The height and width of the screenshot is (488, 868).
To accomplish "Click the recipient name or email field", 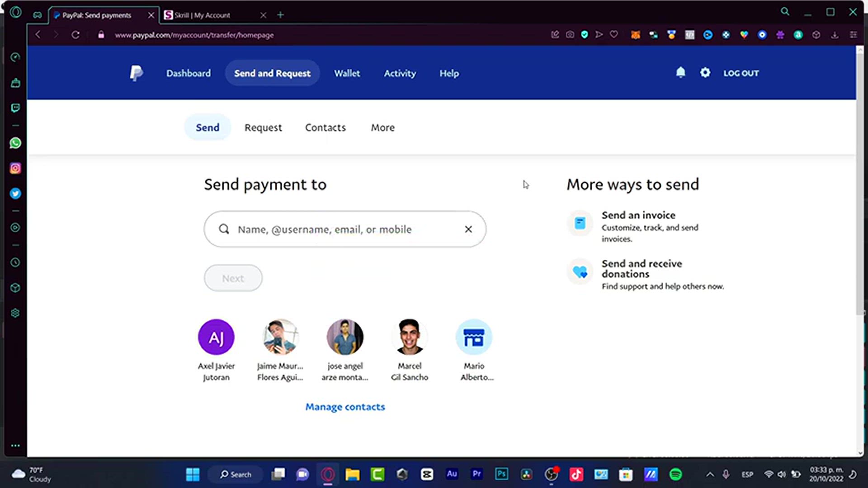I will pyautogui.click(x=345, y=229).
